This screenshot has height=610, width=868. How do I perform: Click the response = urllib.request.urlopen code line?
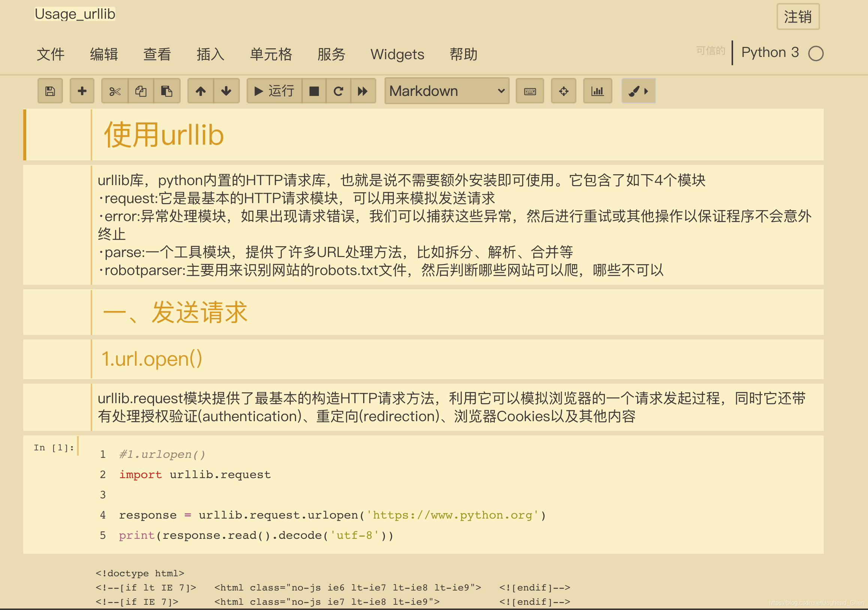333,515
